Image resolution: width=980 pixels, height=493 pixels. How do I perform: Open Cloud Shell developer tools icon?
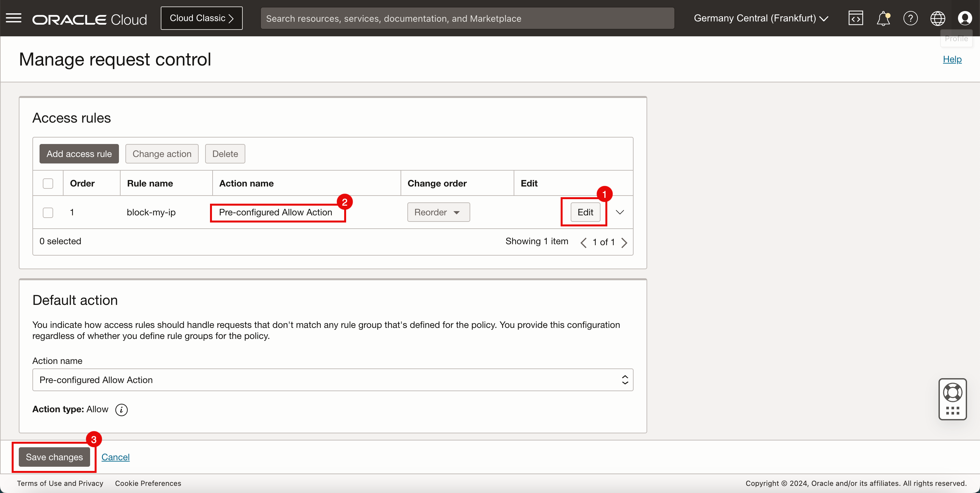(855, 18)
